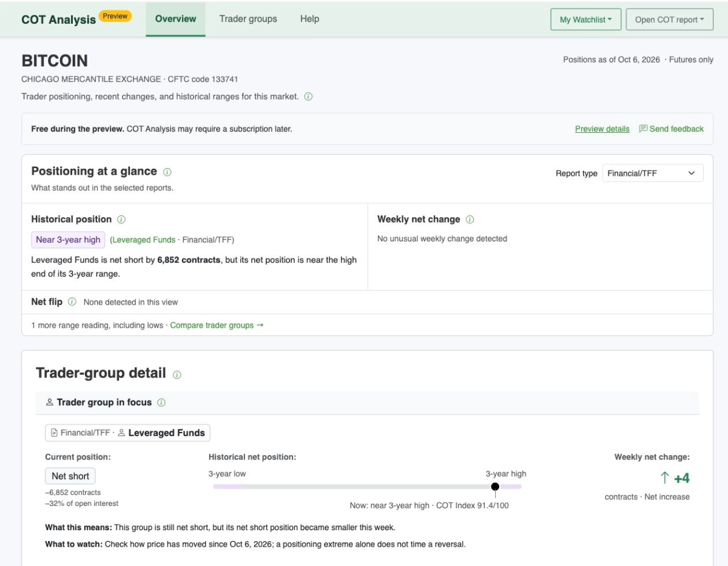Select the Financial/TFF · Leveraged Funds chip

click(127, 433)
